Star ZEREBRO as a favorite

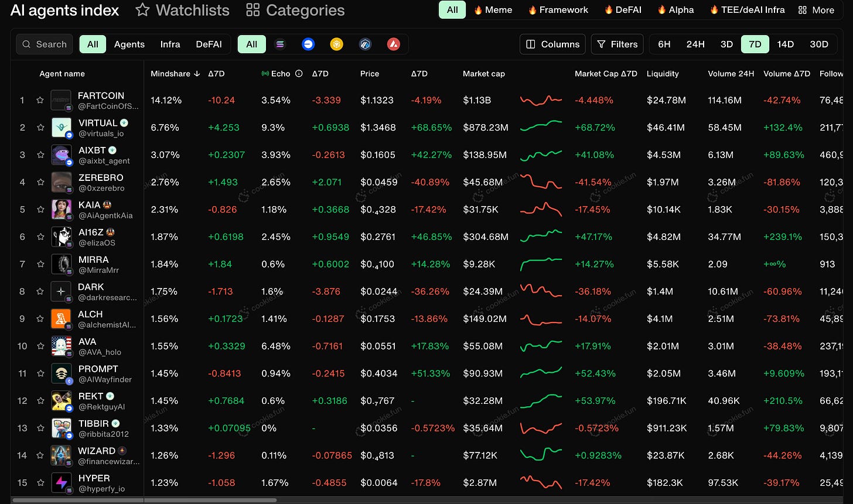40,182
